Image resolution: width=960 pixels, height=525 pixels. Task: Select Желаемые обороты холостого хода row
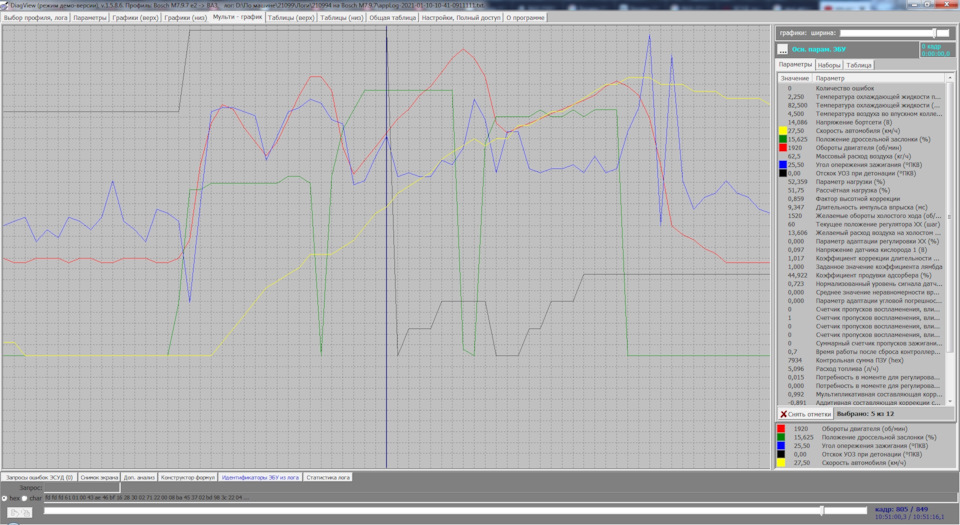click(862, 216)
